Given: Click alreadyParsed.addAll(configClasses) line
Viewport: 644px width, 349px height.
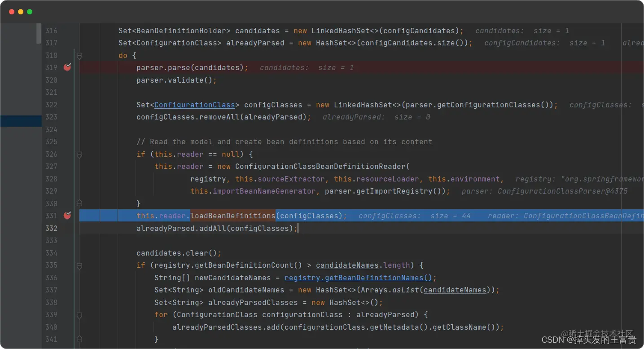Looking at the screenshot, I should coord(217,228).
